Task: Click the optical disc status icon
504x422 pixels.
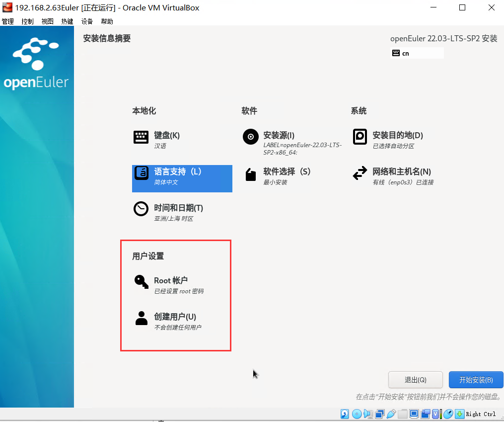Action: pos(357,414)
